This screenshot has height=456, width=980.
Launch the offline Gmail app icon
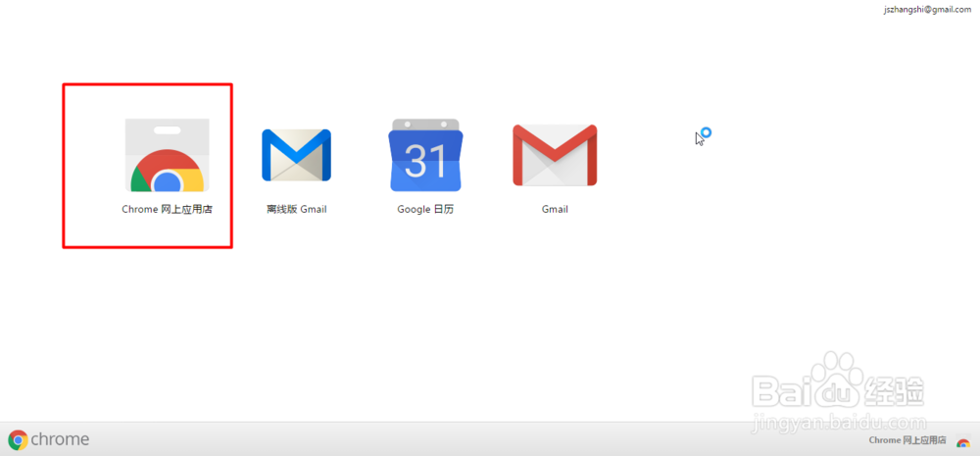(x=296, y=155)
